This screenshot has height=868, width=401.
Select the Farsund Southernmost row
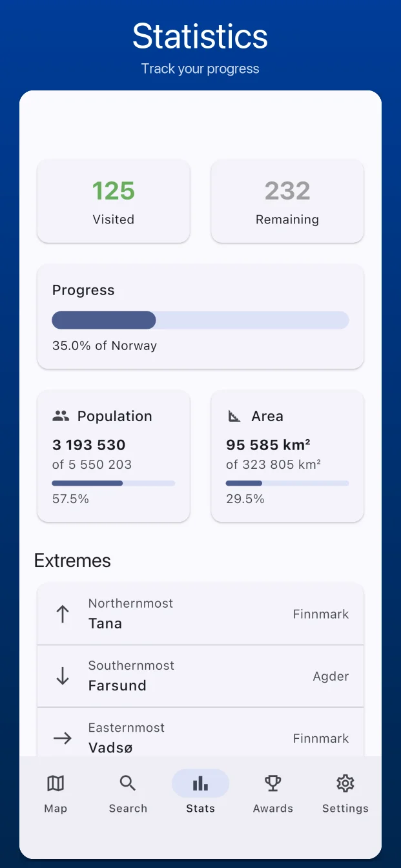[x=200, y=676]
